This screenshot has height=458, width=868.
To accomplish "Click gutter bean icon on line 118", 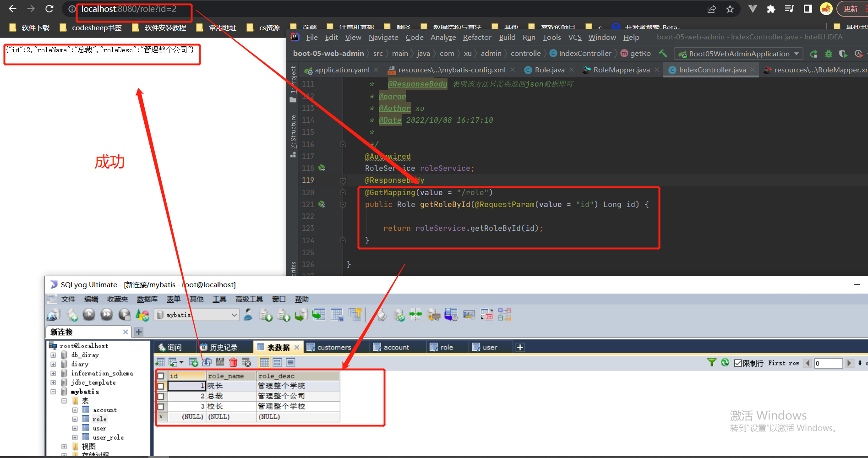I will pyautogui.click(x=322, y=168).
